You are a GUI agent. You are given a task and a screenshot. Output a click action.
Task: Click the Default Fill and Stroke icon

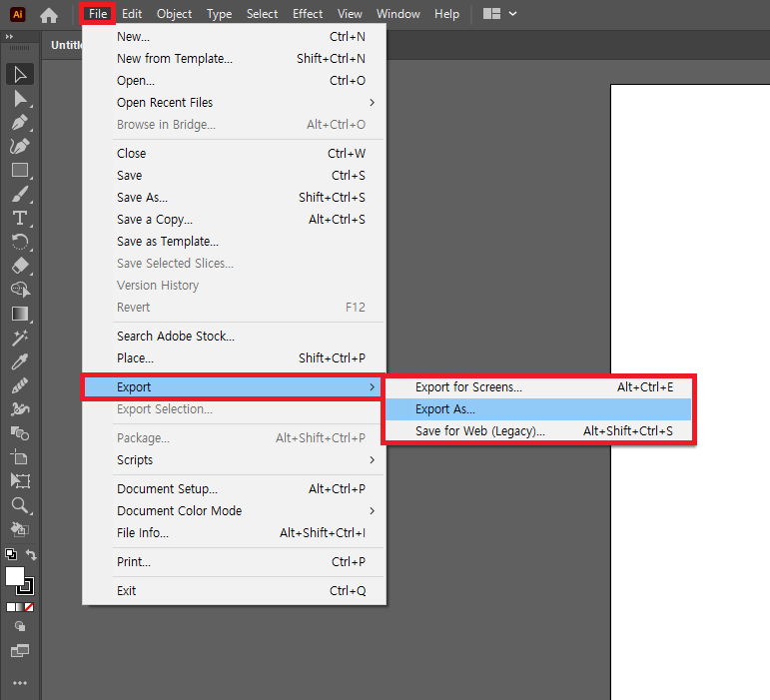coord(11,554)
